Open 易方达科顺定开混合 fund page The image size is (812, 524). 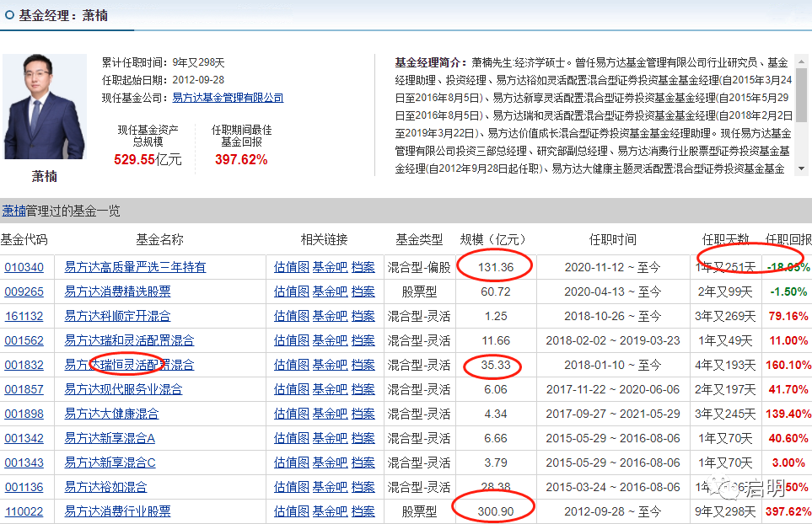[117, 316]
